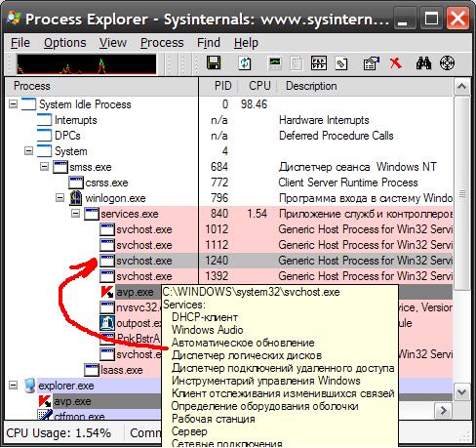The height and width of the screenshot is (448, 476).
Task: Click the red X Kill Process icon
Action: [396, 62]
